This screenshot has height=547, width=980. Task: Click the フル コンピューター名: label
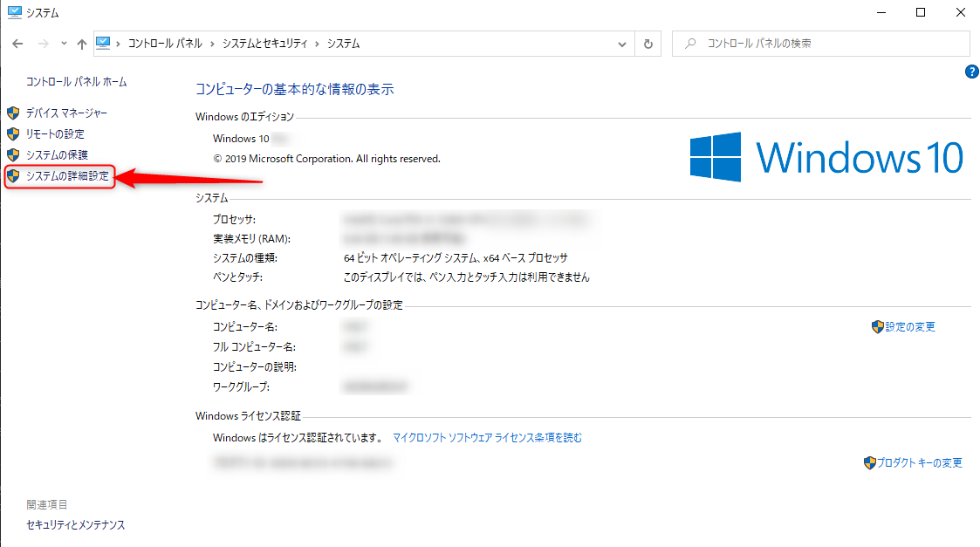click(254, 347)
